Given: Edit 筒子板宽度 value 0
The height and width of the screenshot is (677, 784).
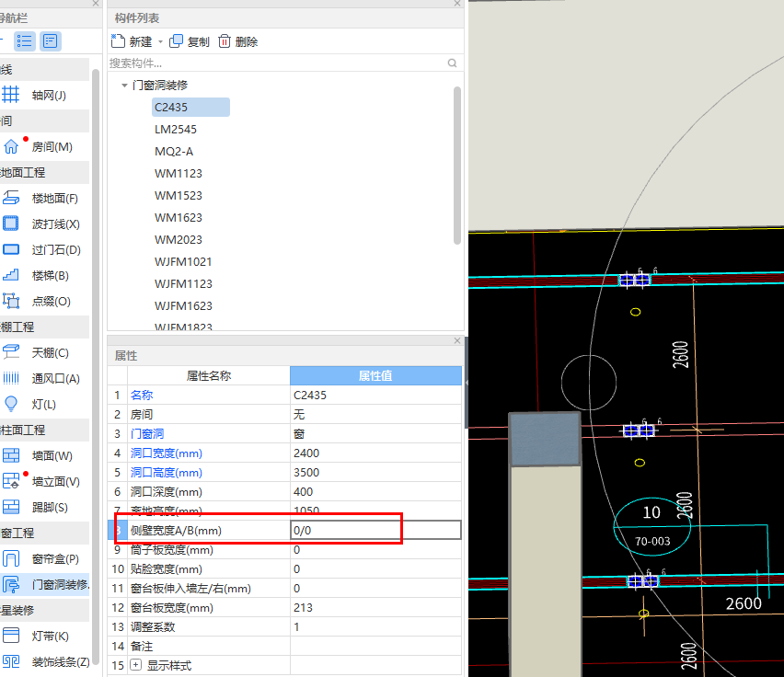Looking at the screenshot, I should pos(375,549).
